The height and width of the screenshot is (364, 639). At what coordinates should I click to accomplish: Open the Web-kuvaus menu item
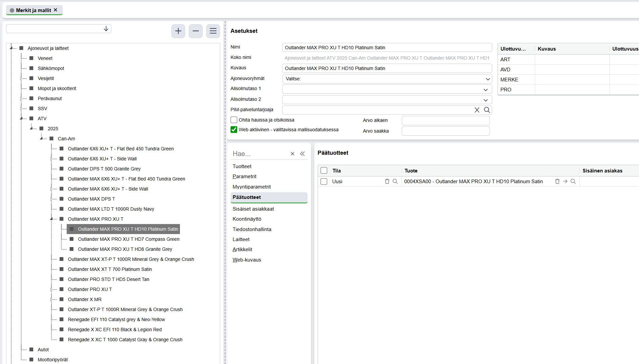(x=247, y=260)
